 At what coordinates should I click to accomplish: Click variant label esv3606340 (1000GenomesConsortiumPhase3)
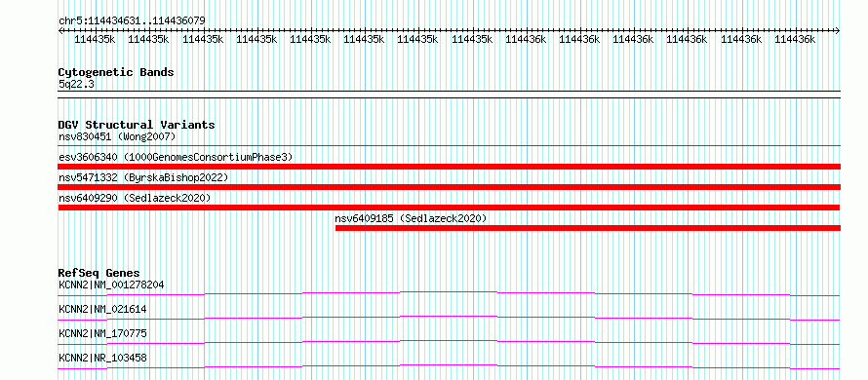[x=176, y=157]
